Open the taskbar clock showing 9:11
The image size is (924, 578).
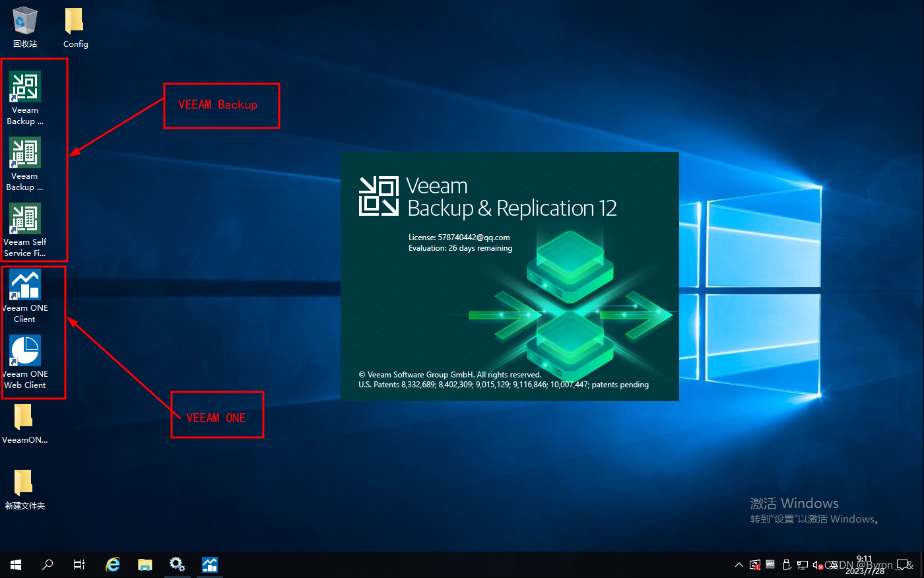point(865,565)
